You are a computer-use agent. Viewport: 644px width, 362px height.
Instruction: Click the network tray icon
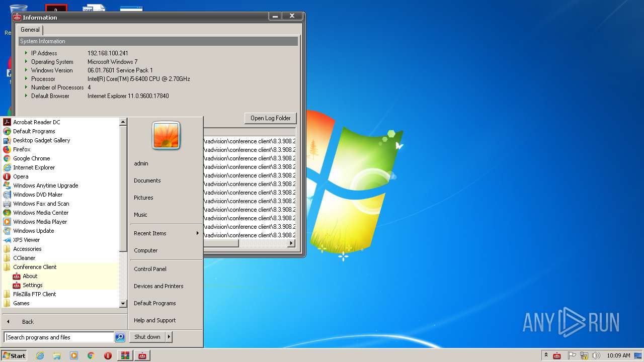click(x=584, y=355)
